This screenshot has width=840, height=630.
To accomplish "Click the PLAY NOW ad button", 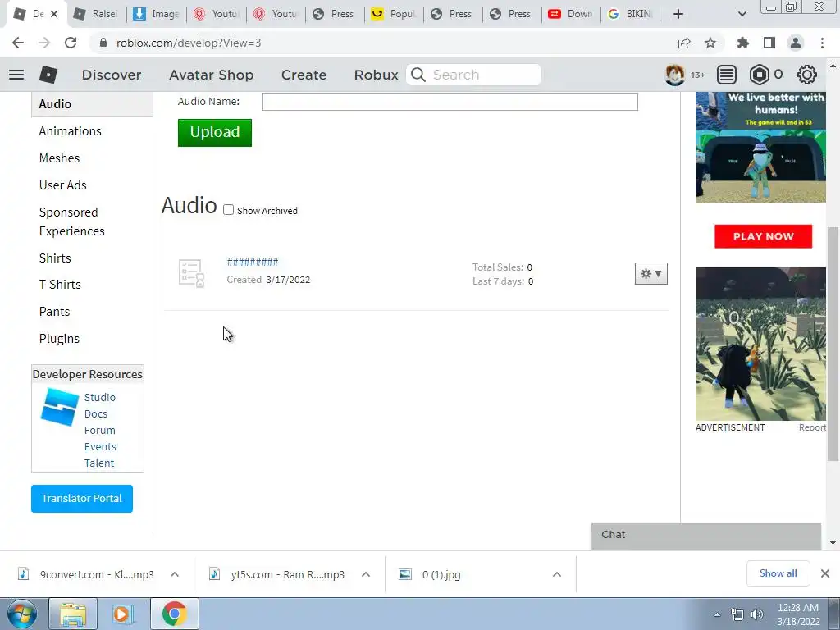I will point(763,236).
